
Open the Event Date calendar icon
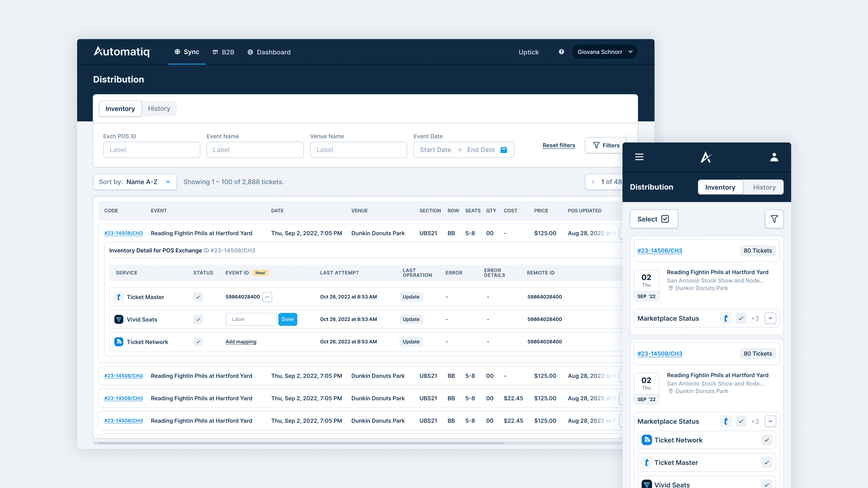pos(504,150)
